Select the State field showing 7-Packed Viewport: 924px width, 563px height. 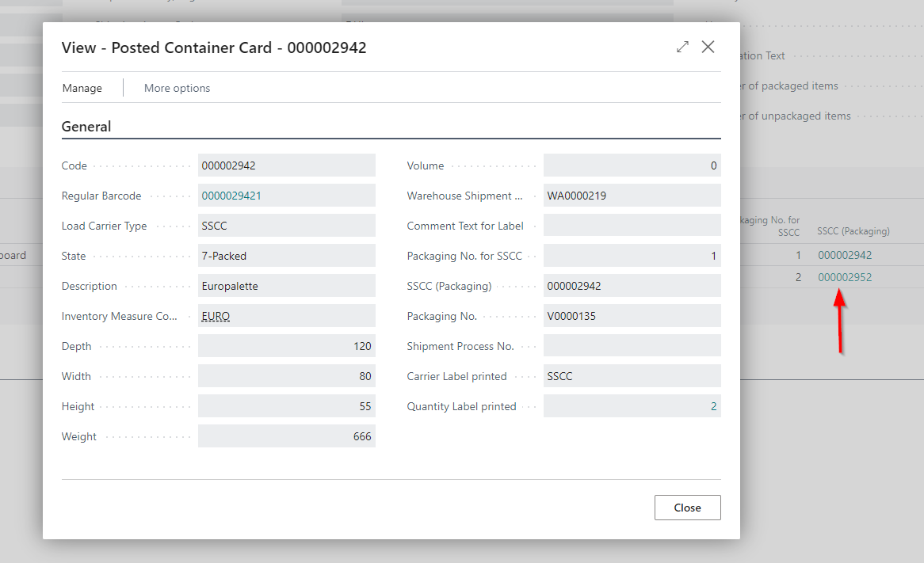(286, 256)
